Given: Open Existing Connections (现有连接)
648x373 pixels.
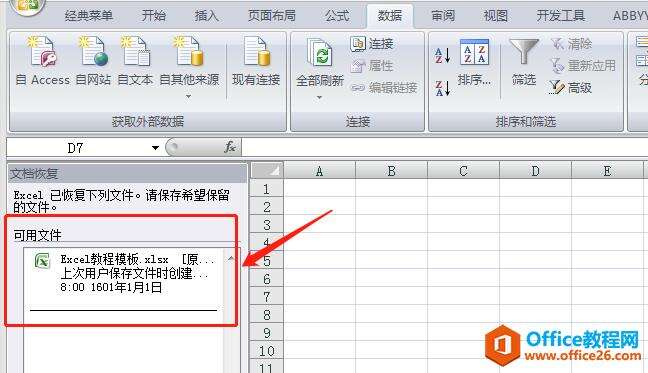Looking at the screenshot, I should click(x=256, y=61).
